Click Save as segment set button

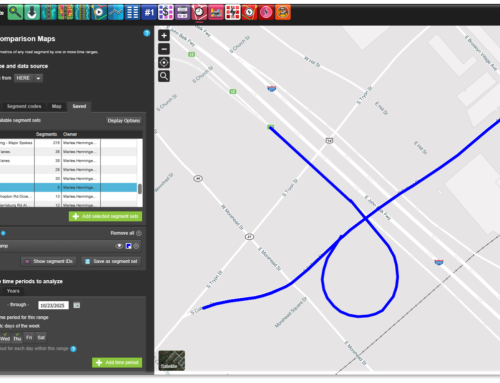[111, 261]
